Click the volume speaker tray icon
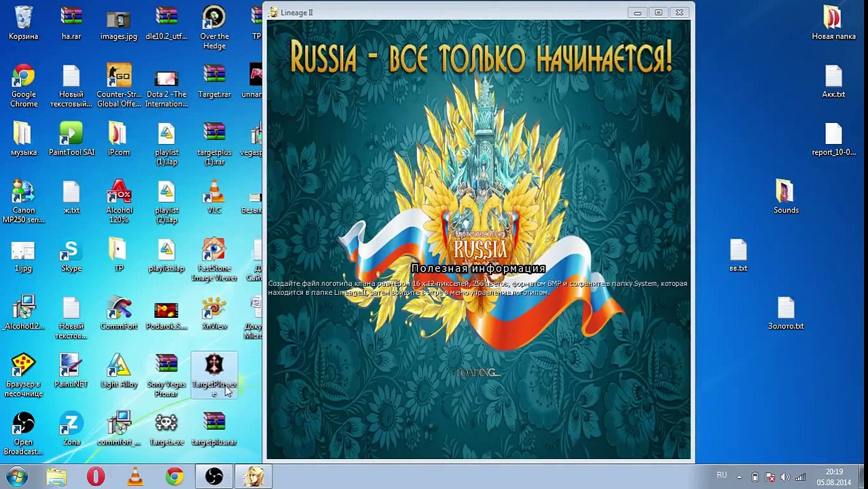Image resolution: width=868 pixels, height=489 pixels. (x=785, y=477)
